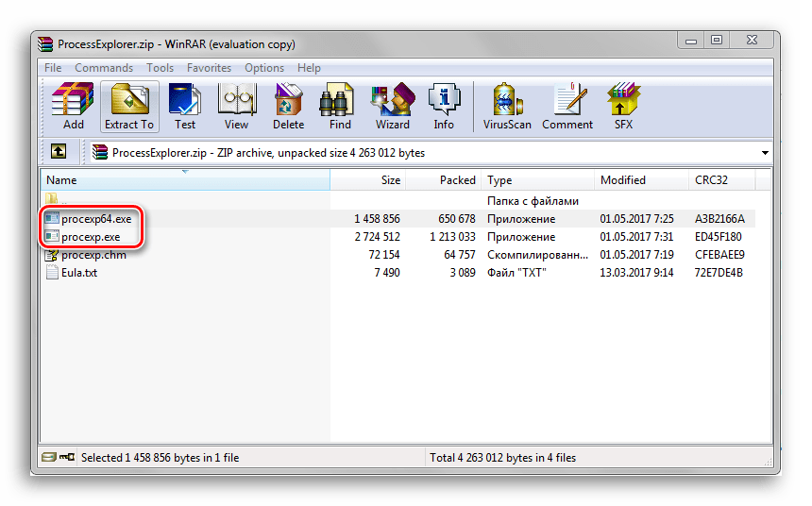Image resolution: width=812 pixels, height=506 pixels.
Task: Click the procexp.exe file icon
Action: pos(52,237)
